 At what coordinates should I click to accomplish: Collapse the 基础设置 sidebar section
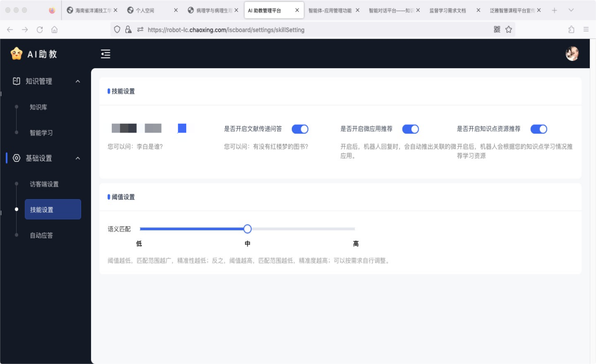tap(78, 158)
